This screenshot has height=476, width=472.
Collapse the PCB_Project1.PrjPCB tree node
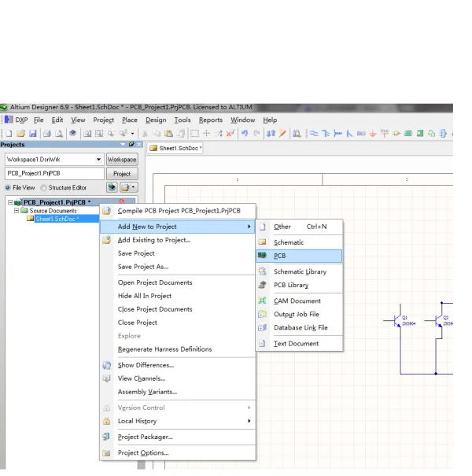(x=11, y=202)
